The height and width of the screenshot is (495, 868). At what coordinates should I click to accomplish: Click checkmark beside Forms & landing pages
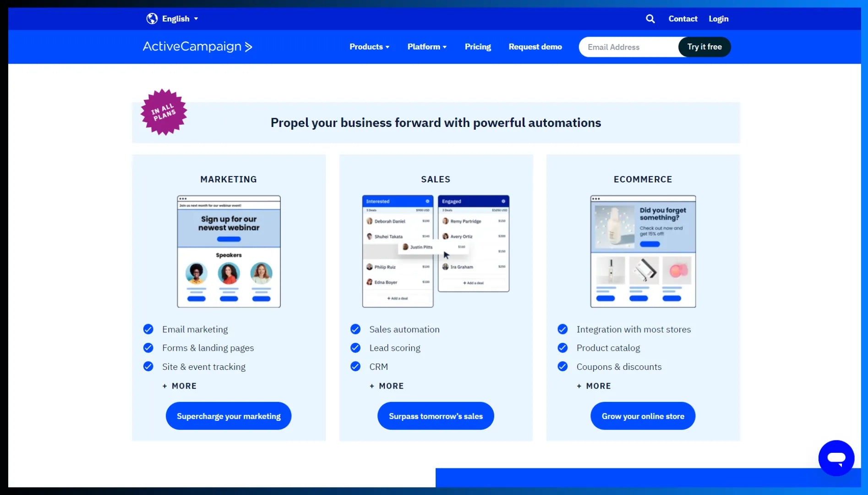[148, 348]
